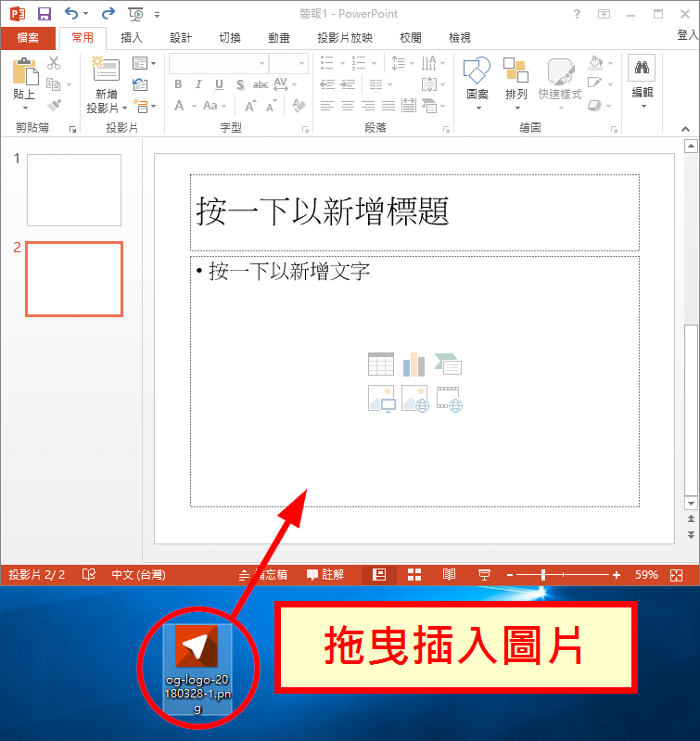Screen dimensions: 700x741
Task: Toggle Bold formatting
Action: coord(178,84)
